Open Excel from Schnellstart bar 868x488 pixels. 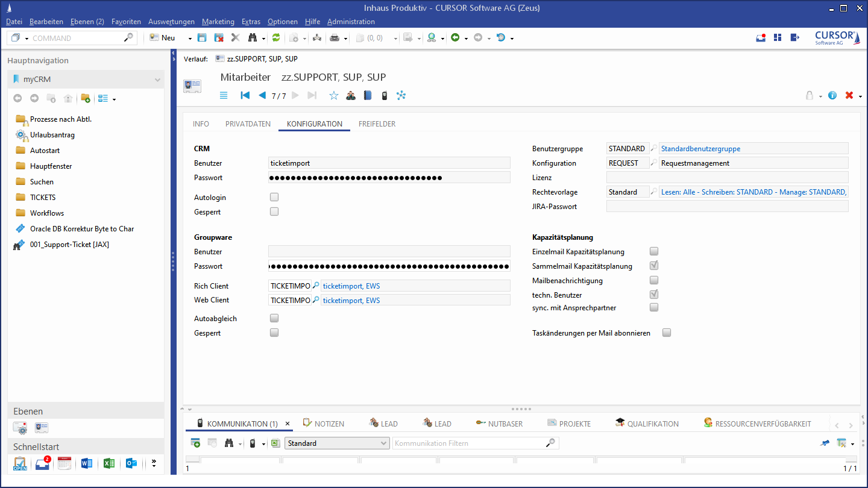108,463
